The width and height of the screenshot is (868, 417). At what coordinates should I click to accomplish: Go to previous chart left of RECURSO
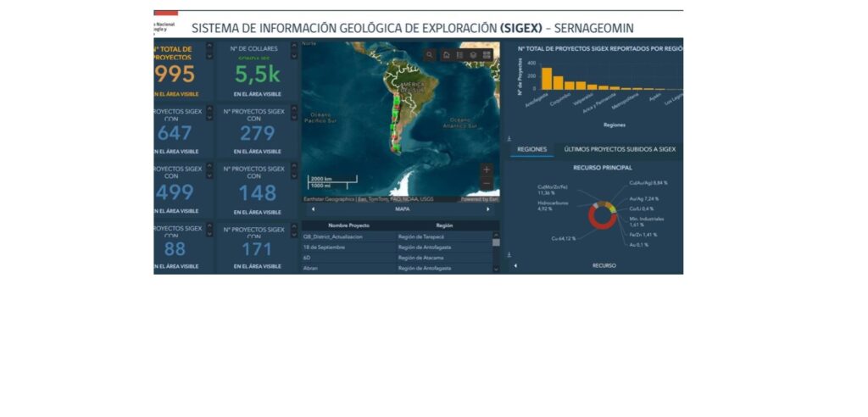[516, 265]
